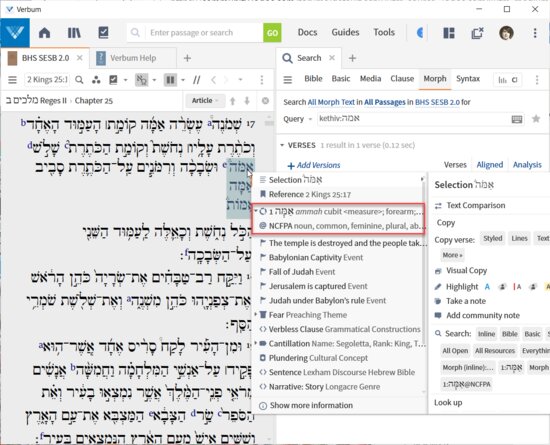Viewport: 550px width, 445px height.
Task: Click the favorite star icon
Action: [536, 119]
